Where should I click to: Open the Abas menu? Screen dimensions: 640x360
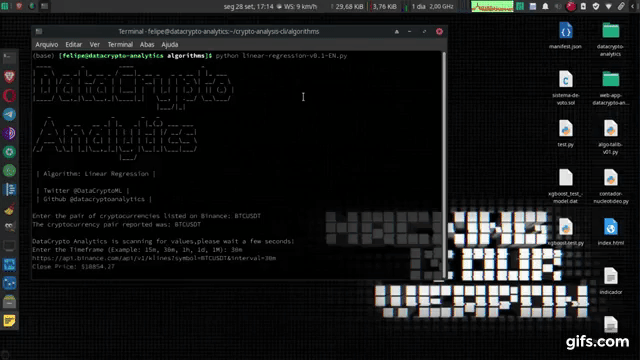(147, 44)
